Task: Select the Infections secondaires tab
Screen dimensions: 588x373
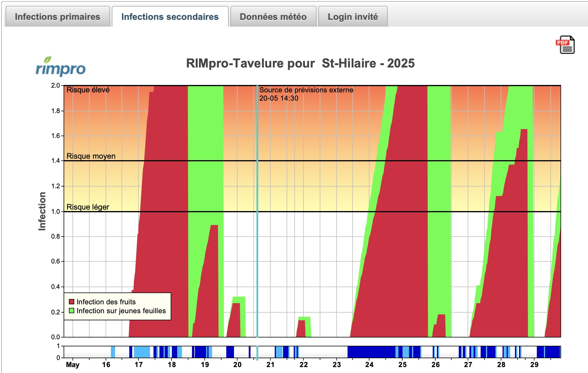Action: tap(170, 17)
